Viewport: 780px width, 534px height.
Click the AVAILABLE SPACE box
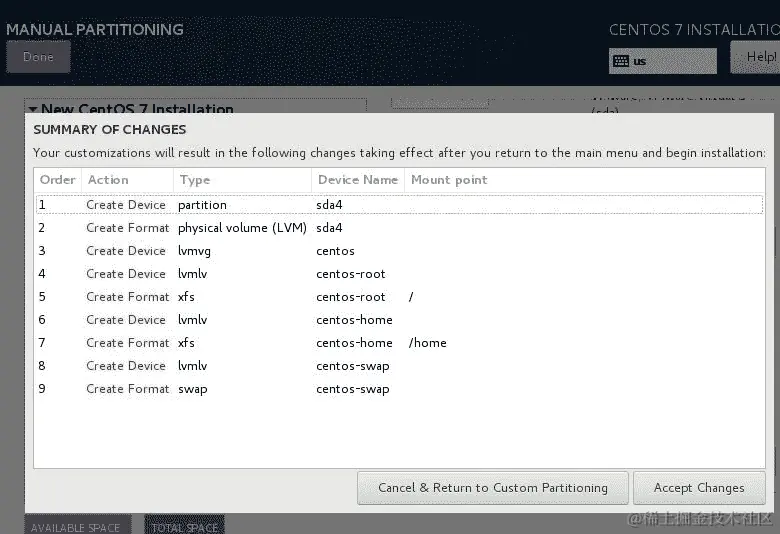click(78, 525)
